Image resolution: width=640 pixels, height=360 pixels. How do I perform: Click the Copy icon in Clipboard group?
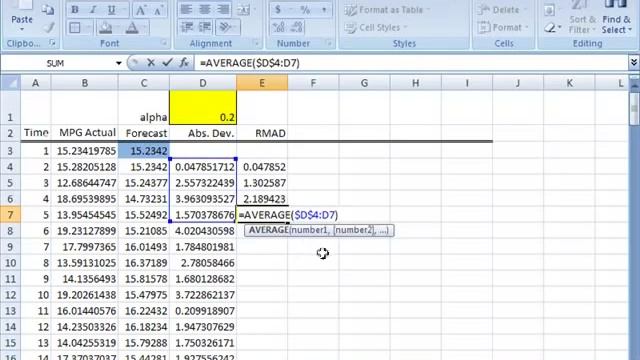(48, 10)
